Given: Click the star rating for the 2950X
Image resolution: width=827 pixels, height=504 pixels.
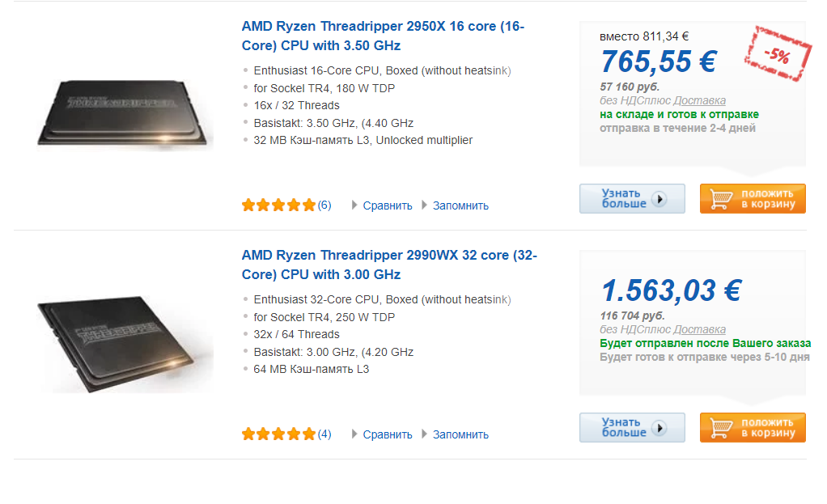Looking at the screenshot, I should (x=278, y=205).
